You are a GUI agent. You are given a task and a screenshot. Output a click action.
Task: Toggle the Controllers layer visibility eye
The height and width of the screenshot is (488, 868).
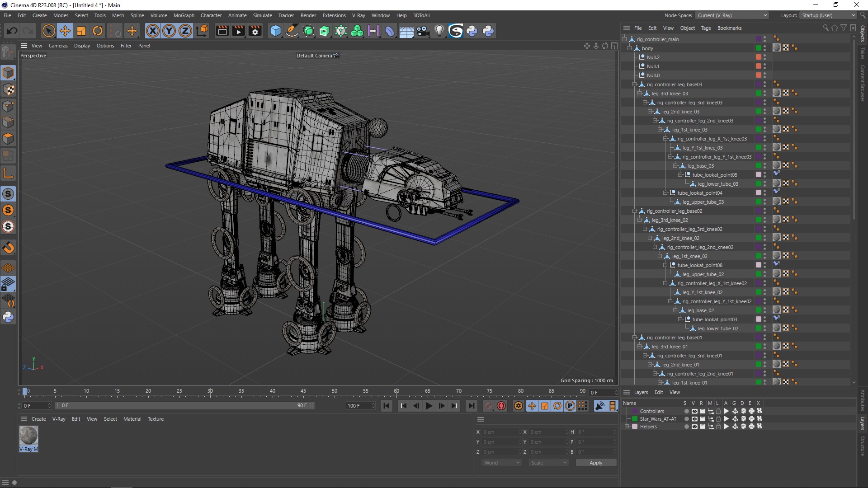pos(694,411)
